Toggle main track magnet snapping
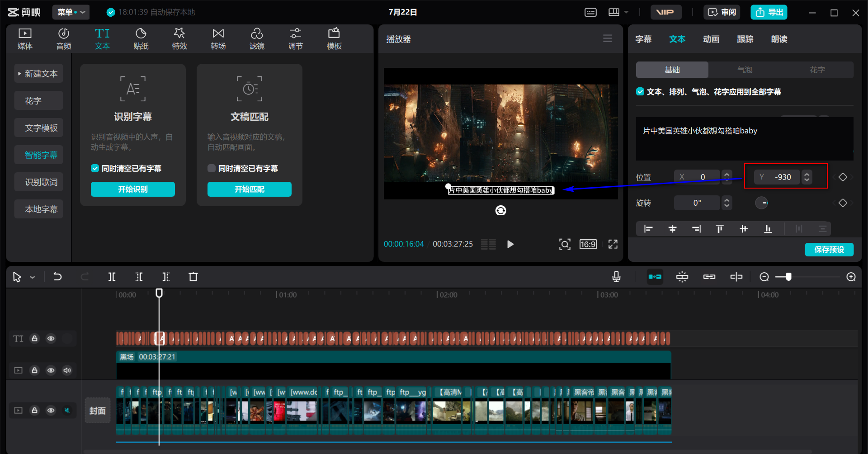 (x=655, y=277)
